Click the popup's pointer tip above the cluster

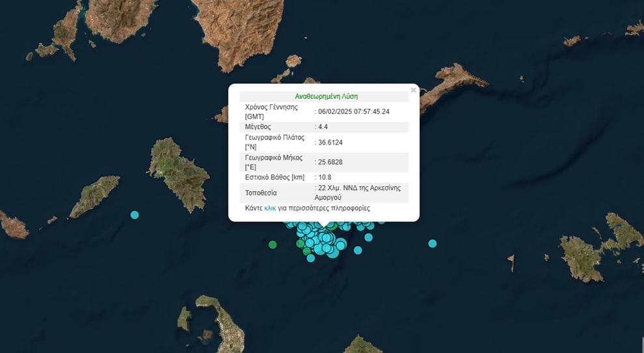click(x=324, y=227)
